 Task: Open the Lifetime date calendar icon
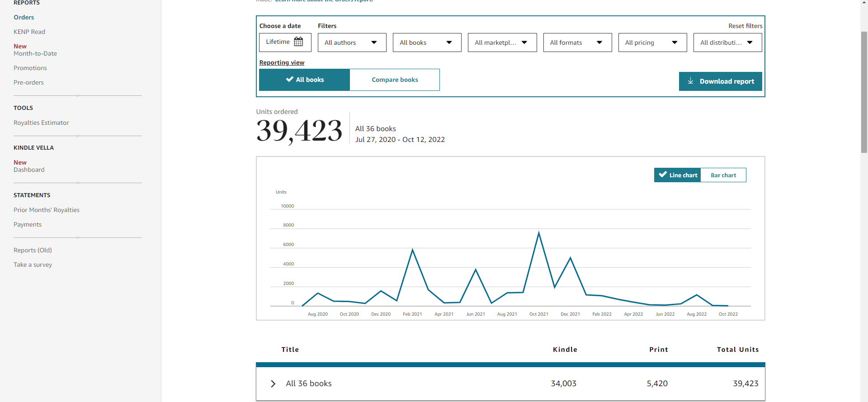[298, 42]
